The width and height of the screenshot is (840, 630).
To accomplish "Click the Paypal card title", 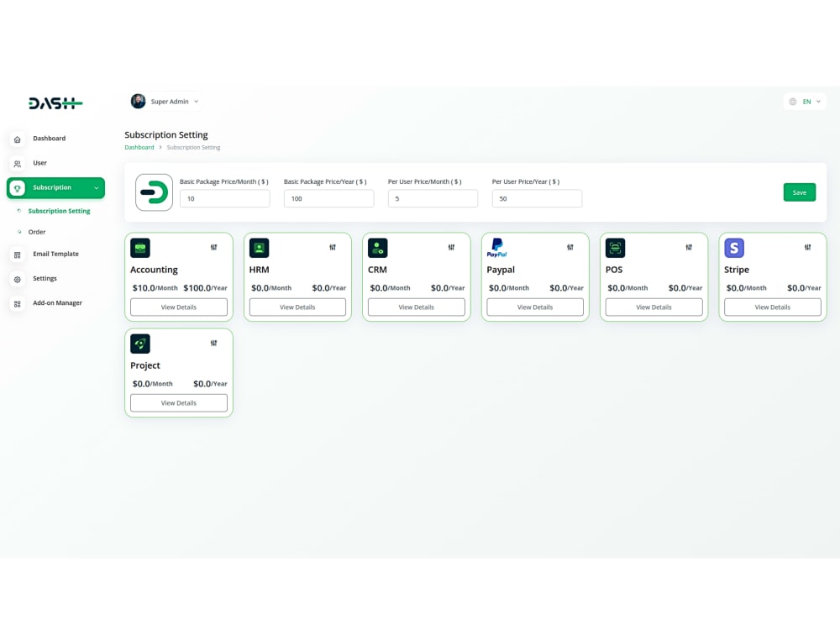I will (x=501, y=270).
